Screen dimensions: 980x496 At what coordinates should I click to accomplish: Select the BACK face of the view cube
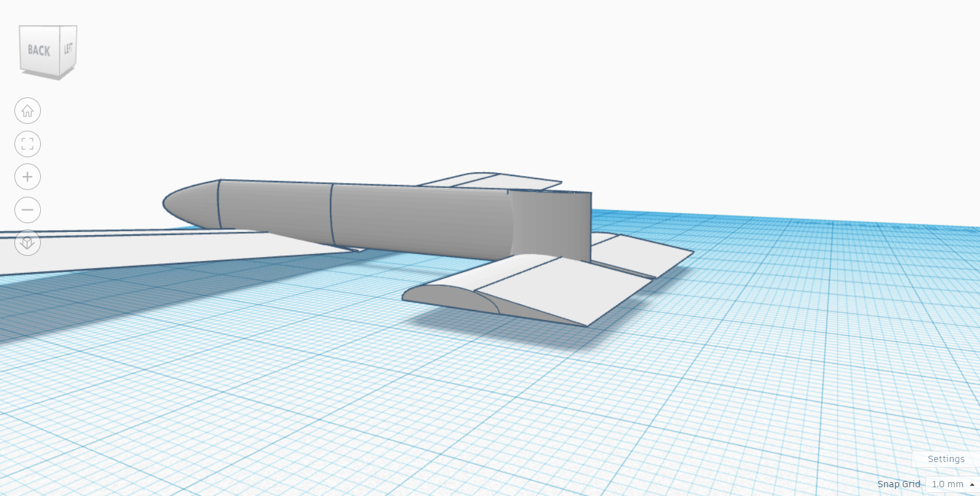pos(39,50)
